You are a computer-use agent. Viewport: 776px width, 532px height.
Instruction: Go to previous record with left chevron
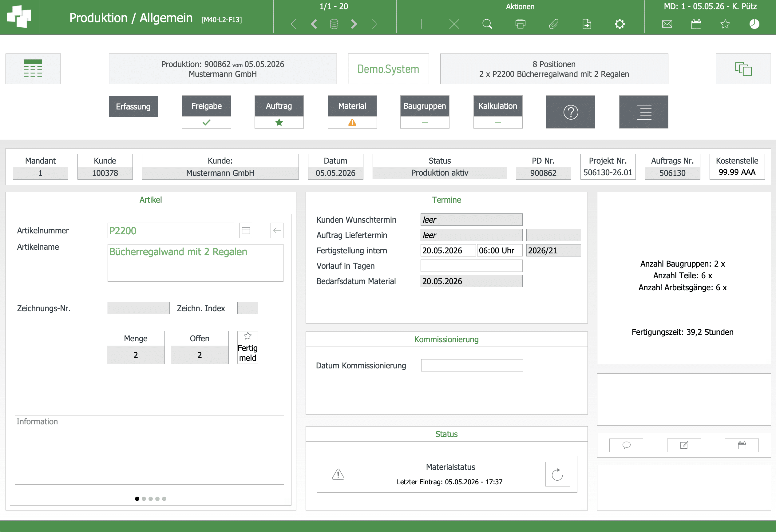pyautogui.click(x=314, y=24)
